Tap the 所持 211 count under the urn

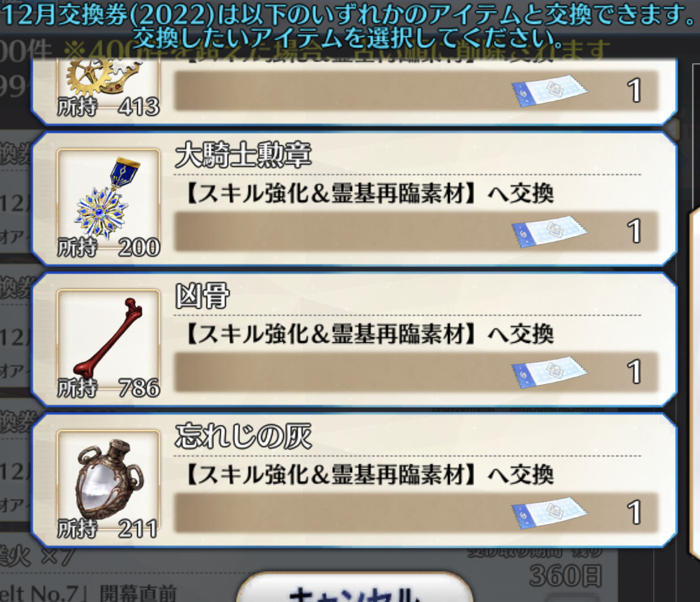107,529
